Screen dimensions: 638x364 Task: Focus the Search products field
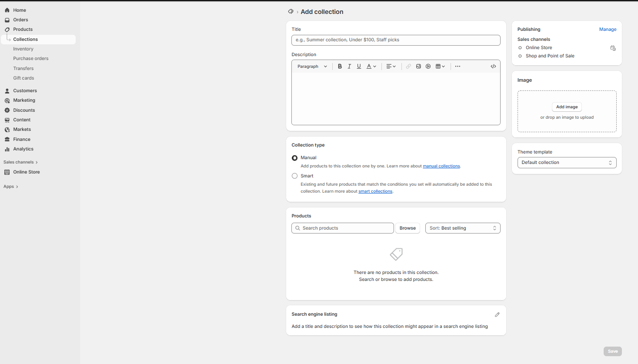click(343, 228)
